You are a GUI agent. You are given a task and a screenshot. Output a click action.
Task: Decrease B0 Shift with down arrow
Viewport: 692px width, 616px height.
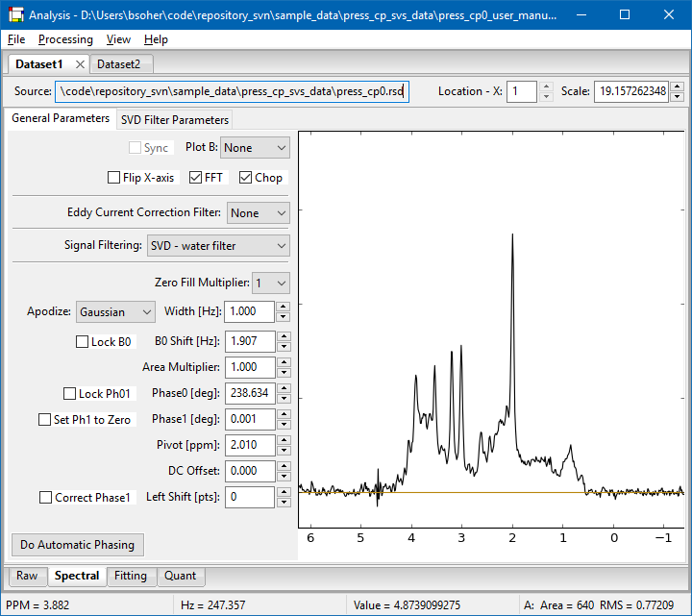point(283,346)
